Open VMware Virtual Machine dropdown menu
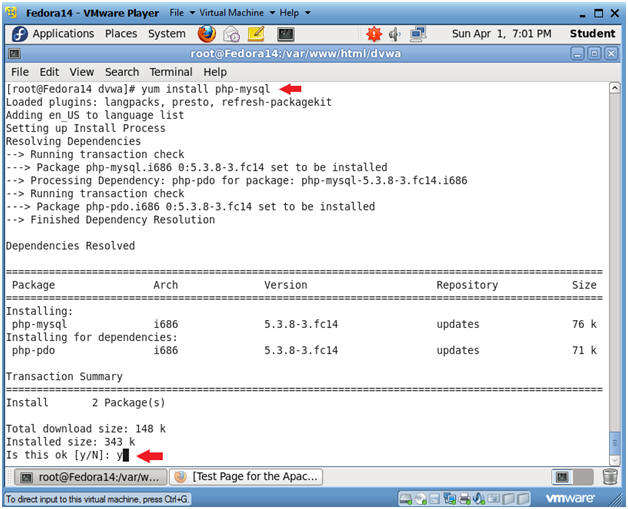 (237, 13)
